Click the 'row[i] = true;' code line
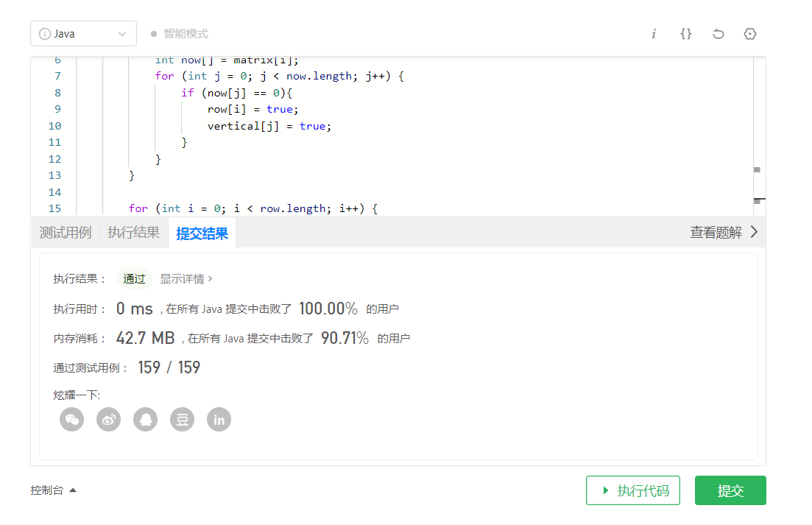Image resolution: width=812 pixels, height=525 pixels. pyautogui.click(x=253, y=109)
